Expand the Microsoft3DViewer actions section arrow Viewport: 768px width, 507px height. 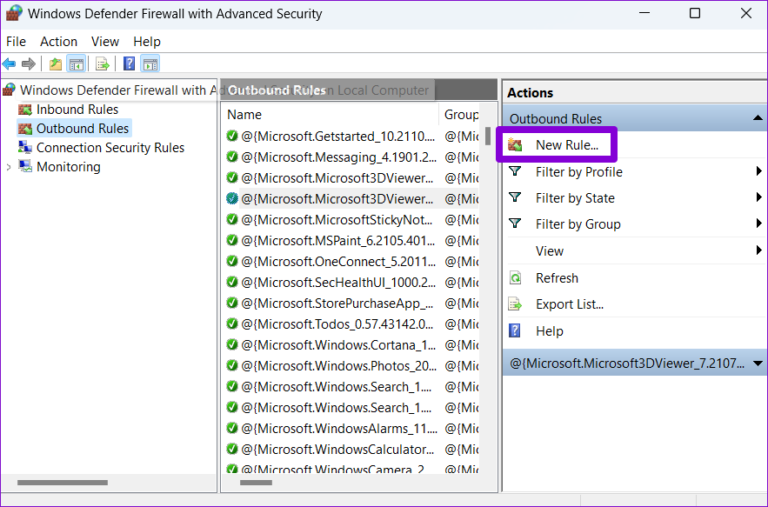[757, 363]
